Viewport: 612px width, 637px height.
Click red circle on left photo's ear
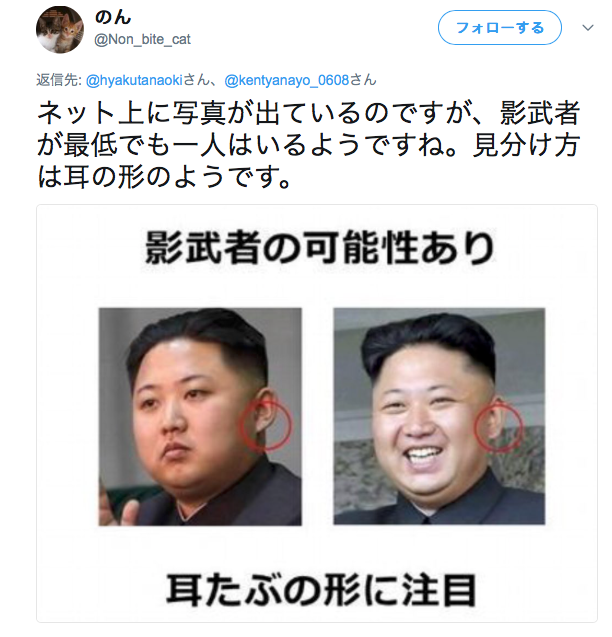click(266, 425)
